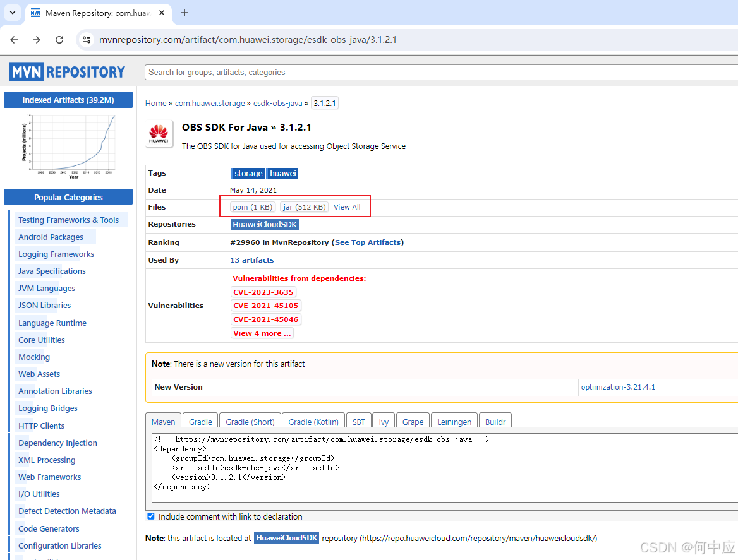Open new version optimization-3.21.4.1 link

618,387
